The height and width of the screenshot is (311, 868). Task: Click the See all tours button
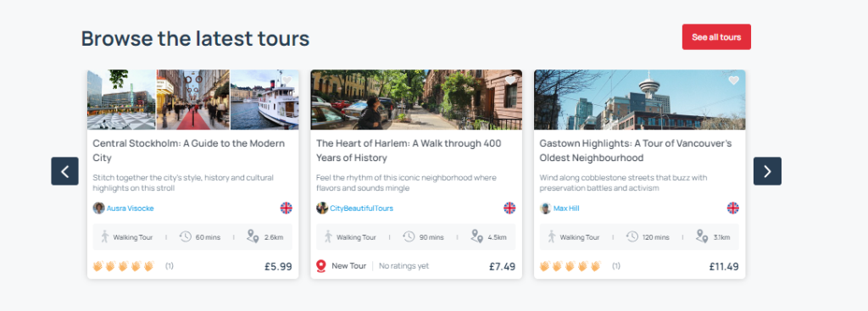pos(716,37)
